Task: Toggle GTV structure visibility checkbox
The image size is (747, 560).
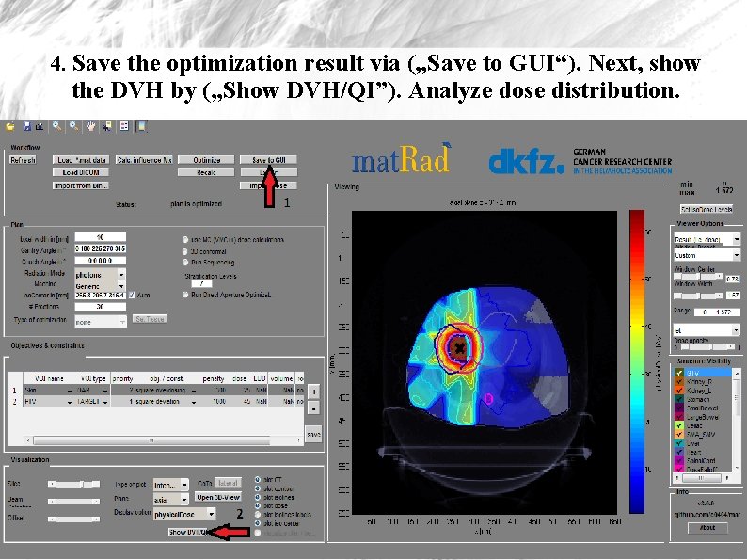Action: point(679,373)
